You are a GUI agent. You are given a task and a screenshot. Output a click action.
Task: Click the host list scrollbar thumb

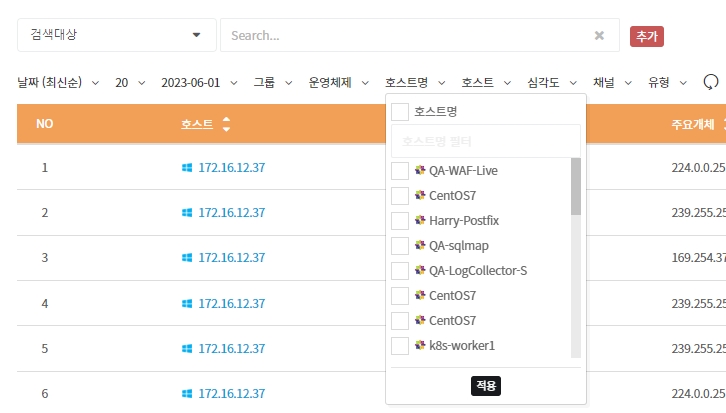click(575, 187)
